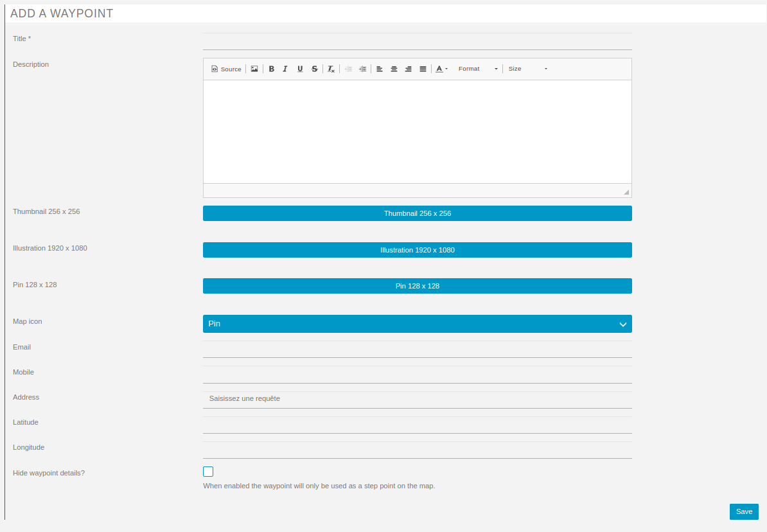767x532 pixels.
Task: Toggle bold formatting
Action: (x=272, y=69)
